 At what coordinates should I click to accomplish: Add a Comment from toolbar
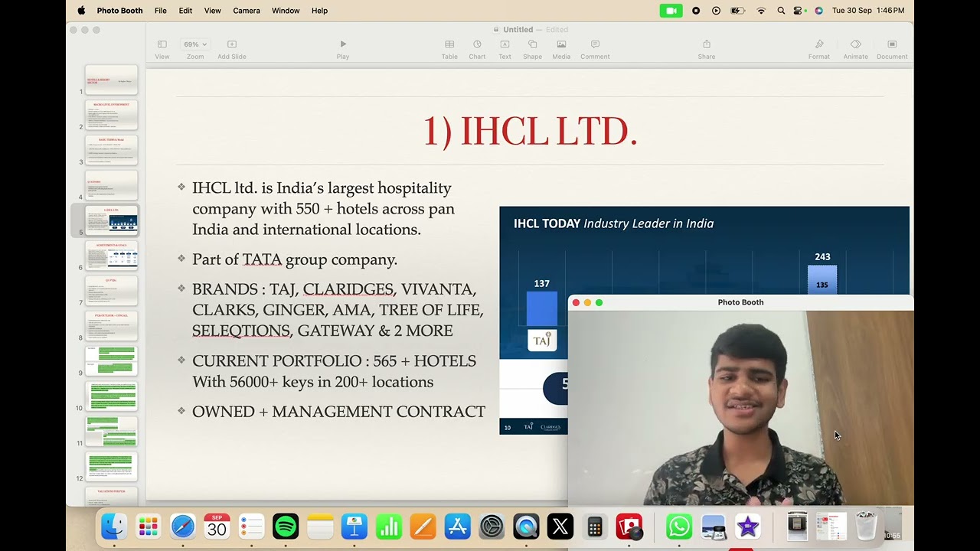(x=595, y=44)
